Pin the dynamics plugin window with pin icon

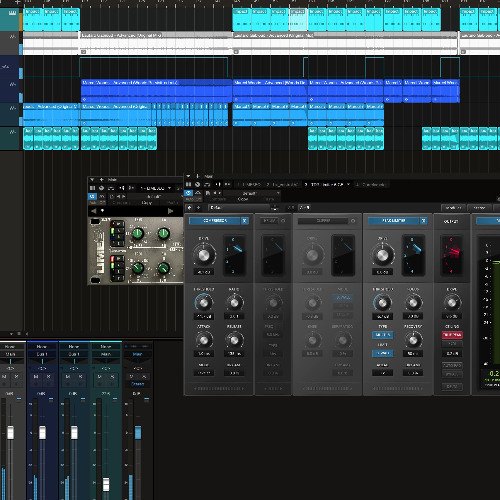pos(198,176)
